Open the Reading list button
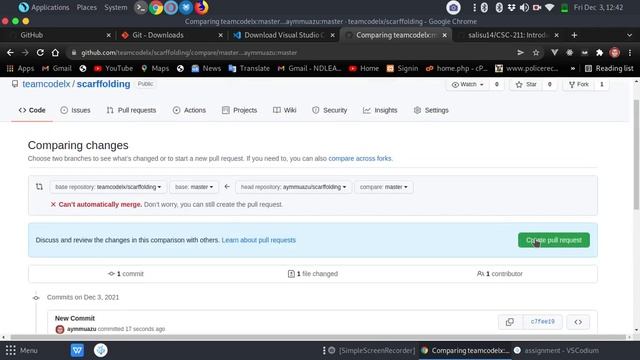The height and width of the screenshot is (360, 640). pyautogui.click(x=609, y=68)
